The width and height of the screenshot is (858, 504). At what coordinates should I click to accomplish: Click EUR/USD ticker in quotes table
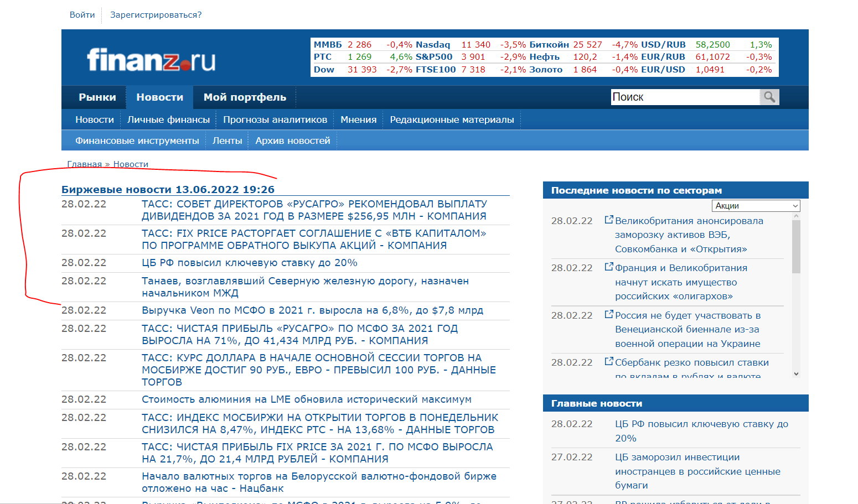click(663, 70)
